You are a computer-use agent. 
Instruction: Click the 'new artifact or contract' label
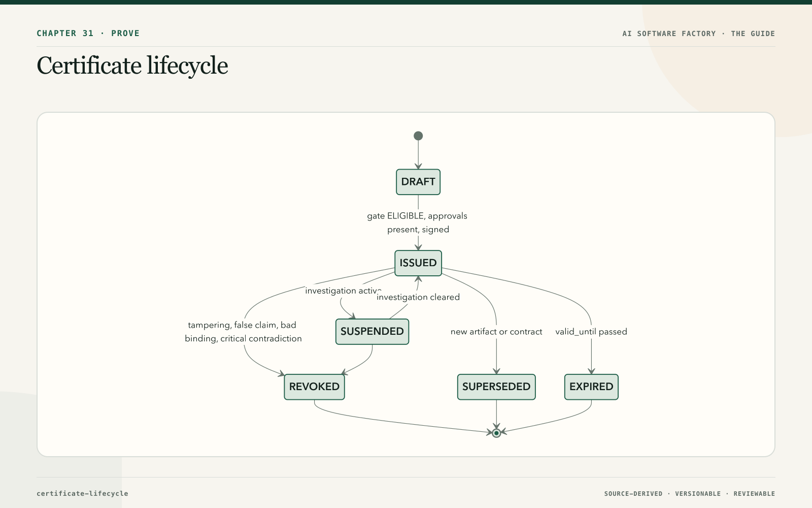(x=496, y=332)
